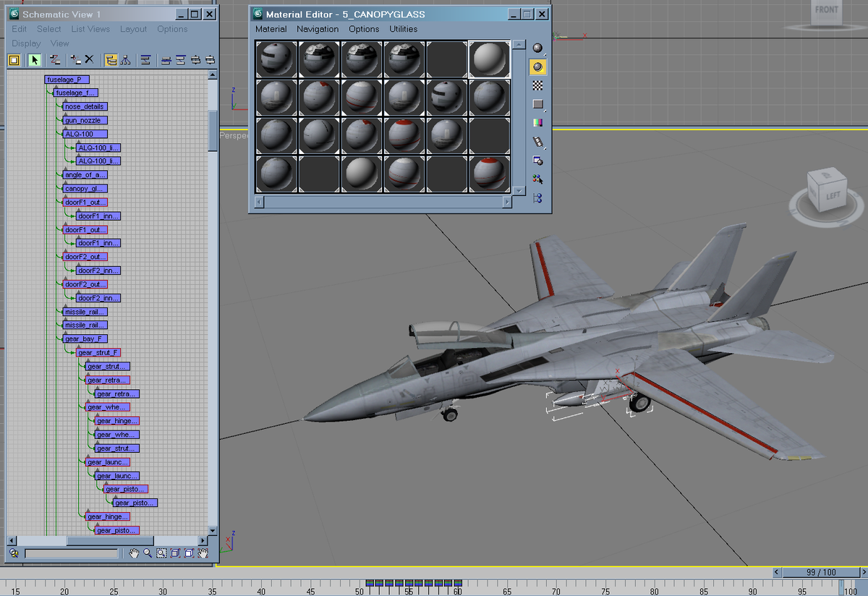Select the Pan hand tool in Schematic View
Viewport: 868px width, 596px height.
click(x=134, y=553)
